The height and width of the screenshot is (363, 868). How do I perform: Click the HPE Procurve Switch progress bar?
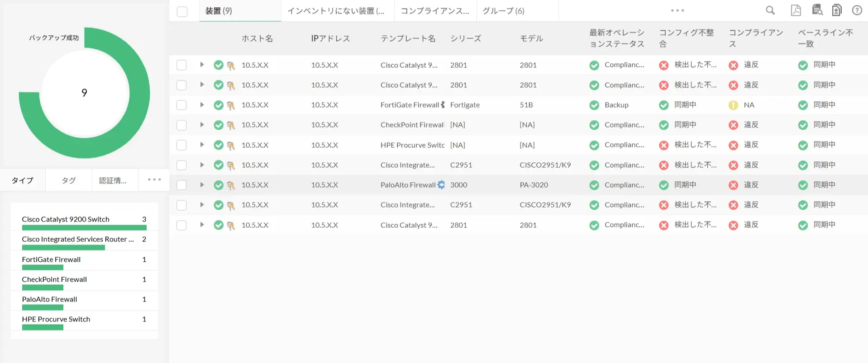(x=43, y=327)
